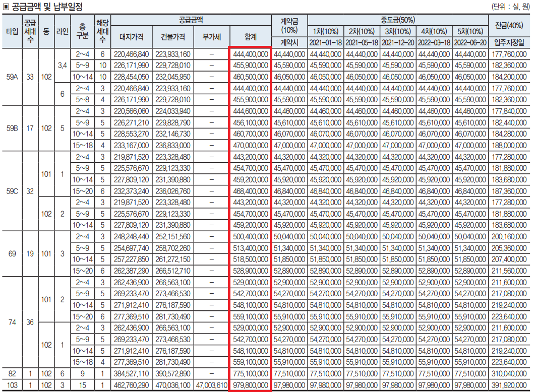
Task: Click the 59C type cell
Action: 12,191
